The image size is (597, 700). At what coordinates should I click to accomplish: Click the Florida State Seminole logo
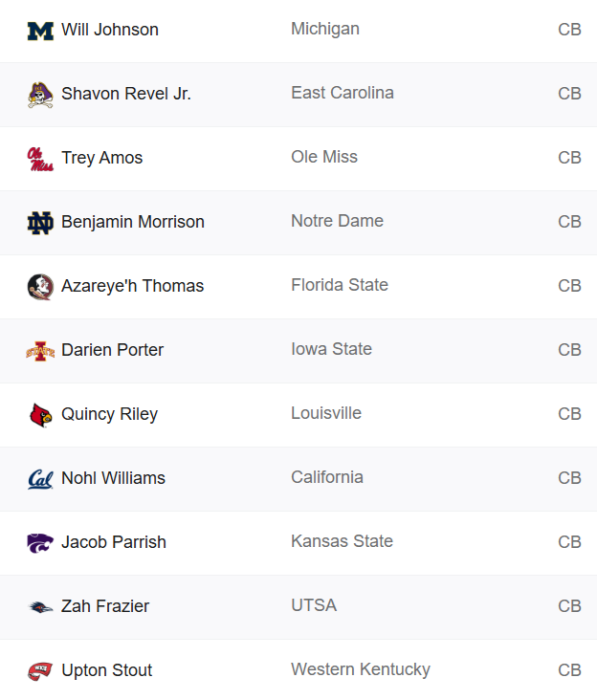click(x=40, y=287)
